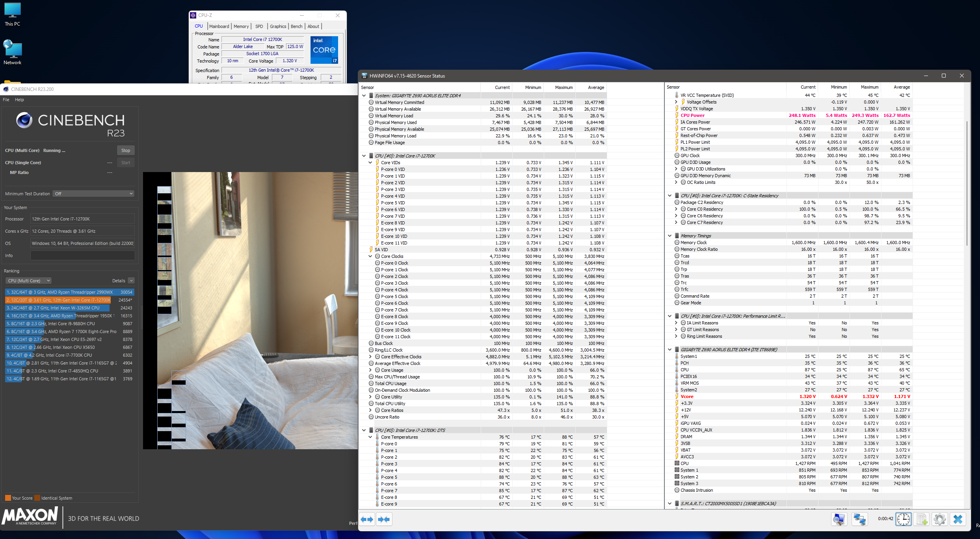
Task: Click the Vcore lightning sensor icon
Action: 677,396
